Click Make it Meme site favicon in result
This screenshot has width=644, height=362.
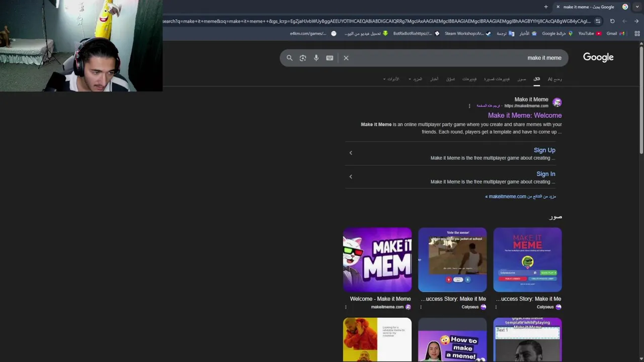pyautogui.click(x=557, y=103)
